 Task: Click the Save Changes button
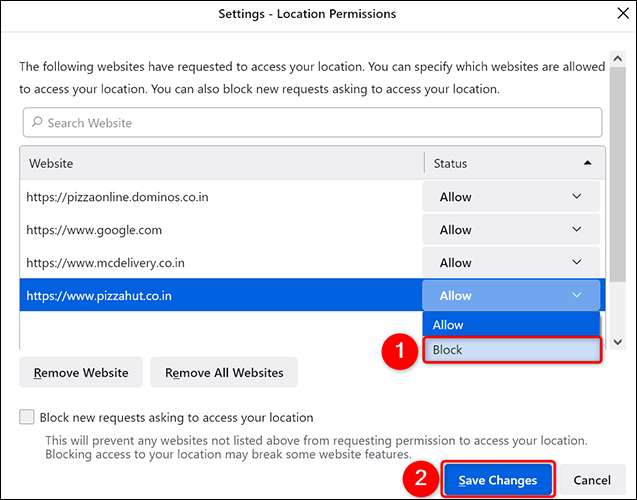coord(497,480)
